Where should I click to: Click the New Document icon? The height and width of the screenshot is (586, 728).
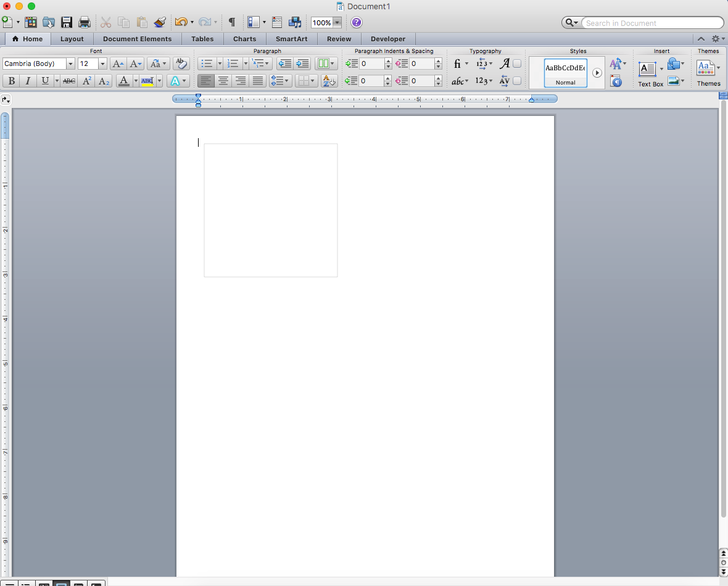tap(7, 22)
